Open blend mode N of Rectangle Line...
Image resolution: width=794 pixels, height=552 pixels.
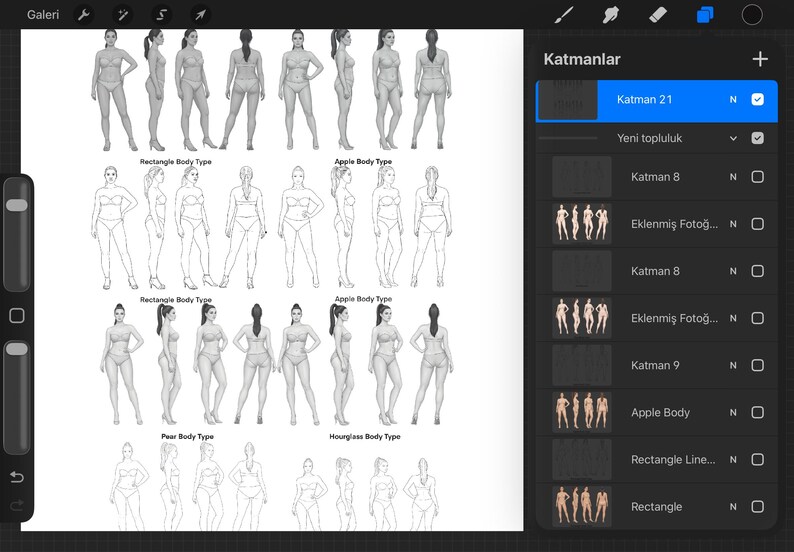coord(733,459)
